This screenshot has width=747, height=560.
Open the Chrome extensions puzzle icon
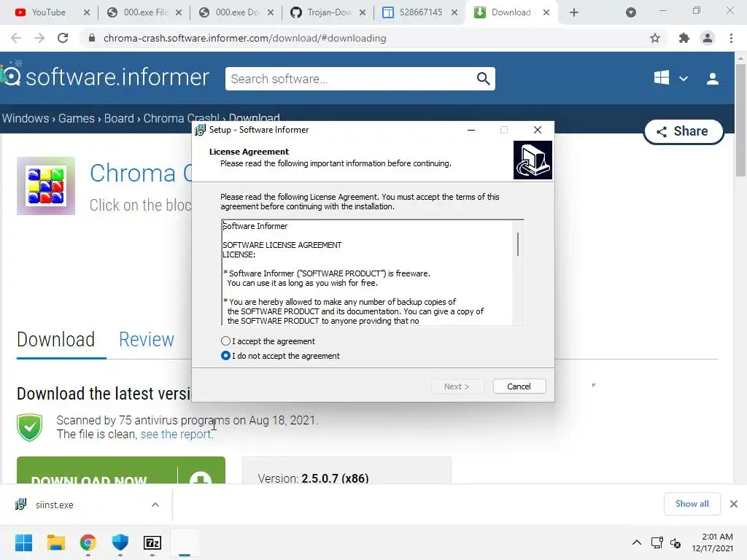(x=684, y=38)
